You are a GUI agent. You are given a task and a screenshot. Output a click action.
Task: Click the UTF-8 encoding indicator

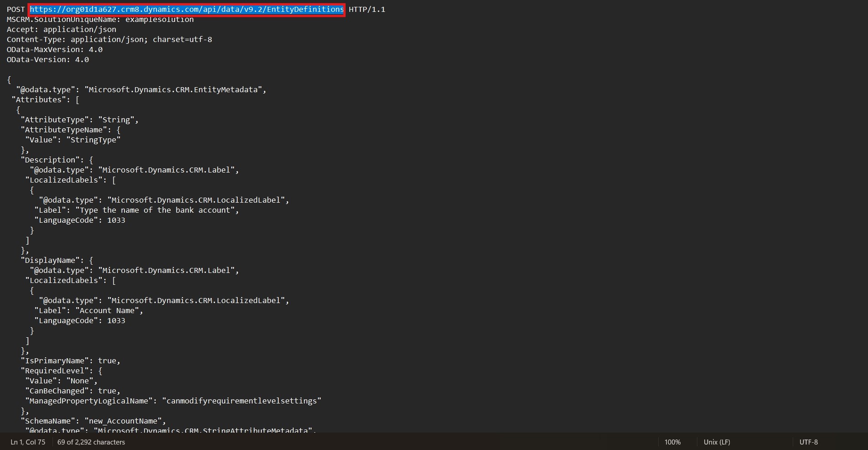[808, 442]
